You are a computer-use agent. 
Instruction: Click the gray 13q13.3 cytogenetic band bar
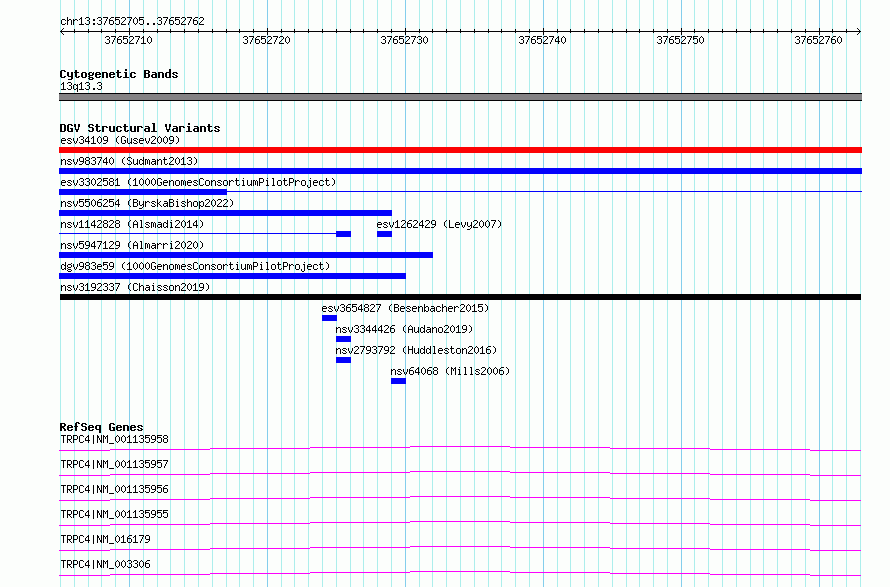460,97
